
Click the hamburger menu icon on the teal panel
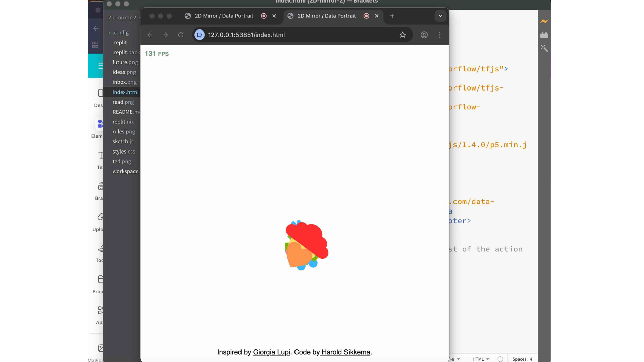[x=101, y=66]
